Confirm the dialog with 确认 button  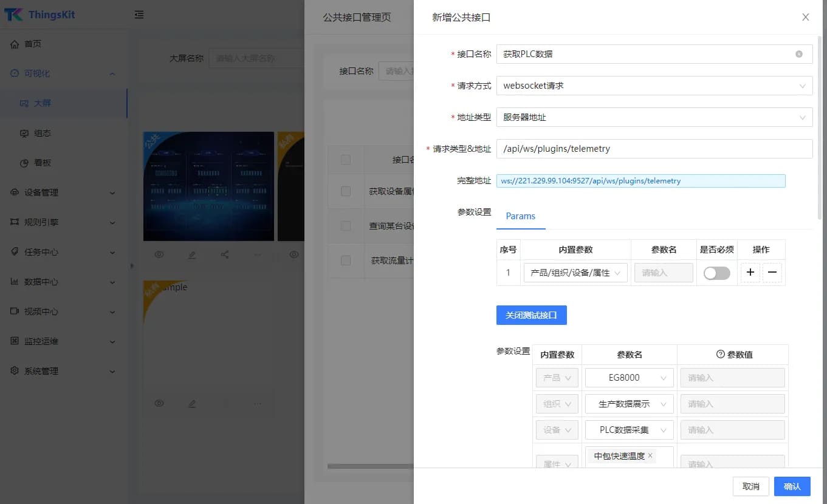point(792,486)
